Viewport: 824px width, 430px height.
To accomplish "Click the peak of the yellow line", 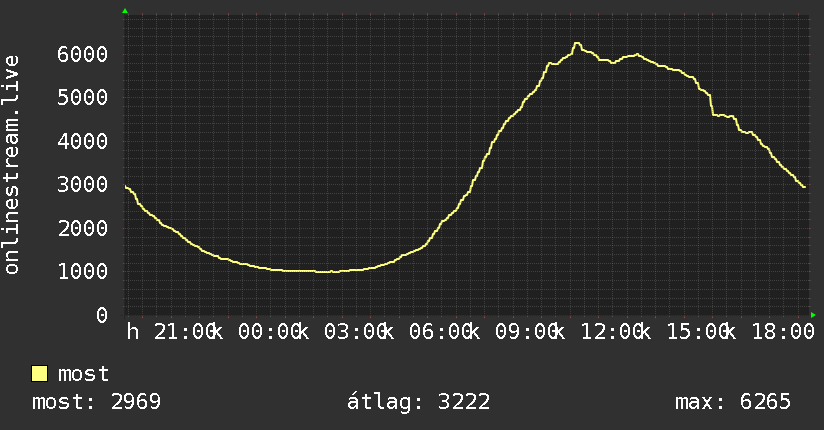I will tap(577, 44).
